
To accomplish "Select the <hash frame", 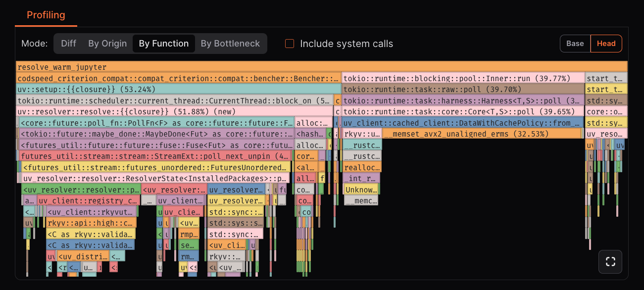I will click(x=310, y=134).
